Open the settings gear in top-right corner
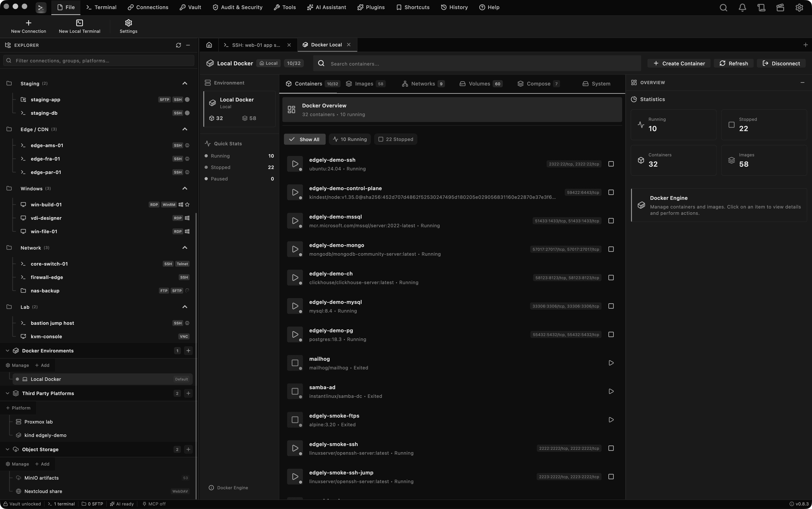 click(x=799, y=8)
